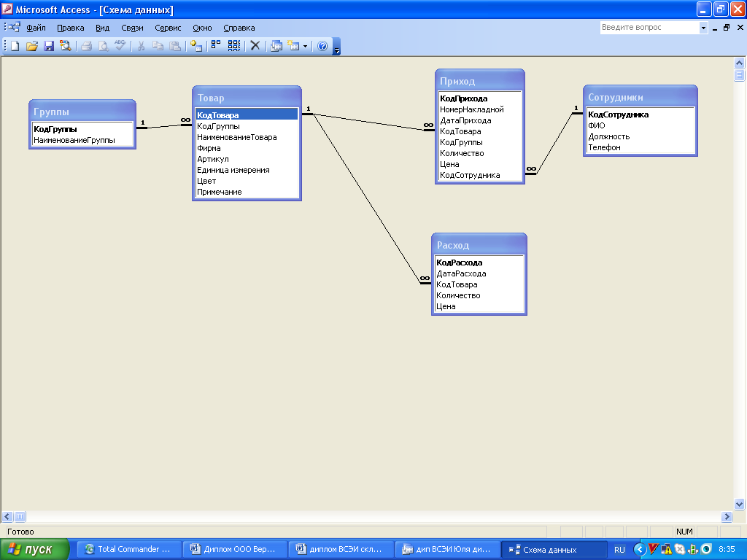This screenshot has height=560, width=747.
Task: Click the пуск Start button
Action: (x=34, y=550)
